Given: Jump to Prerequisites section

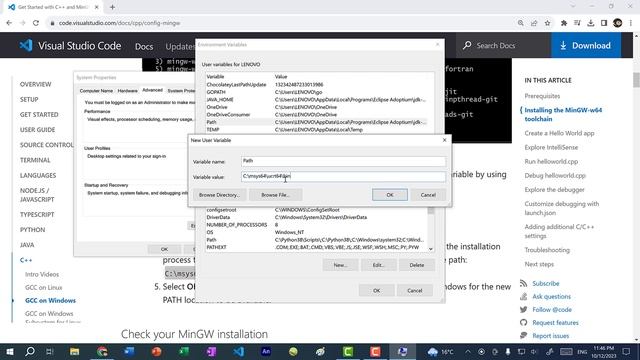Looking at the screenshot, I should pyautogui.click(x=542, y=96).
